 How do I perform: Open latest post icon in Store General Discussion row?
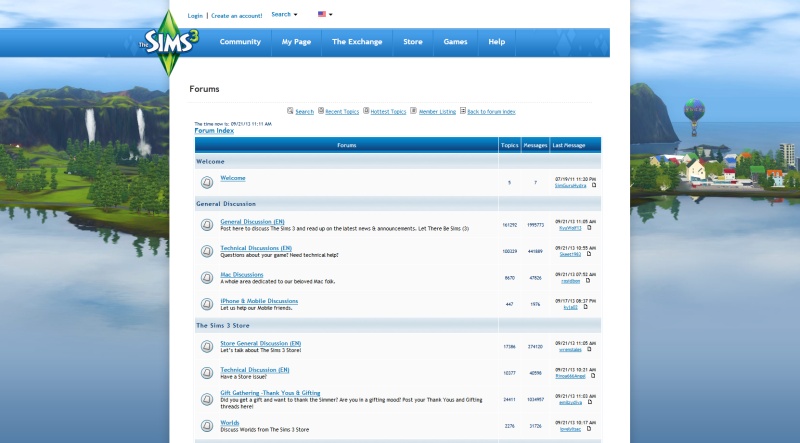pos(589,350)
